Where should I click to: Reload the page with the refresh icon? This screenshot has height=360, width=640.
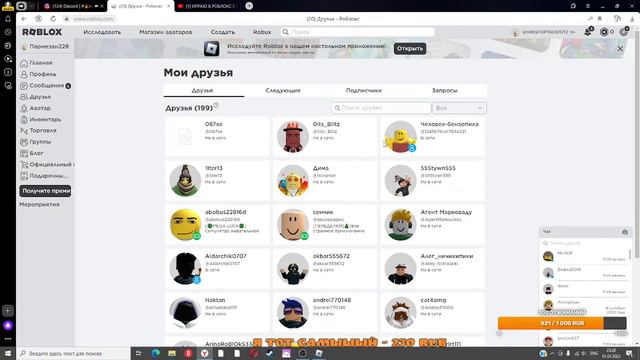coord(53,19)
